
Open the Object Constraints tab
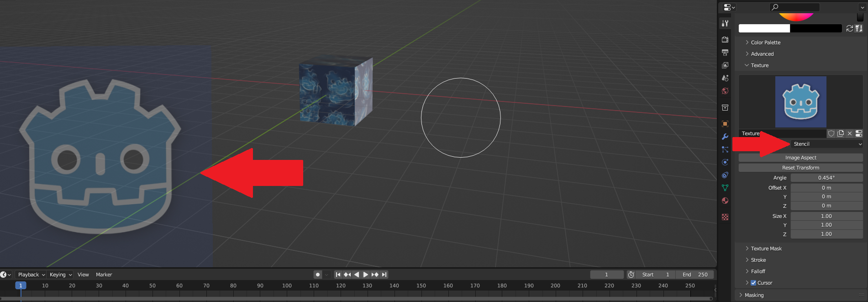(x=725, y=175)
